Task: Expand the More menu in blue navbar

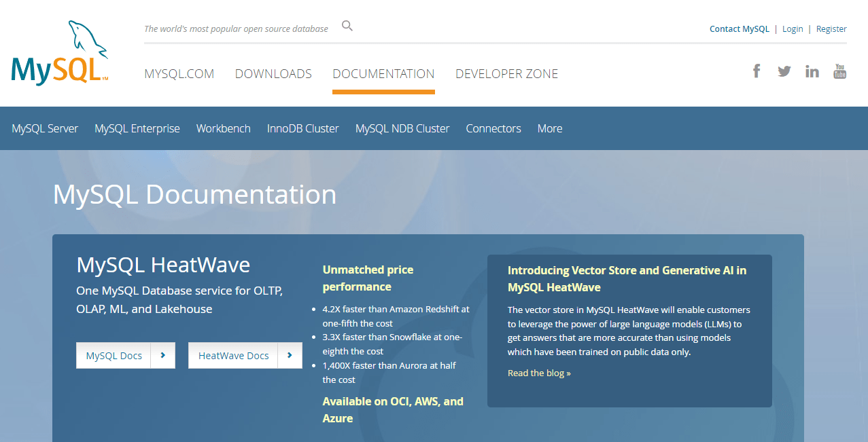Action: pyautogui.click(x=549, y=128)
